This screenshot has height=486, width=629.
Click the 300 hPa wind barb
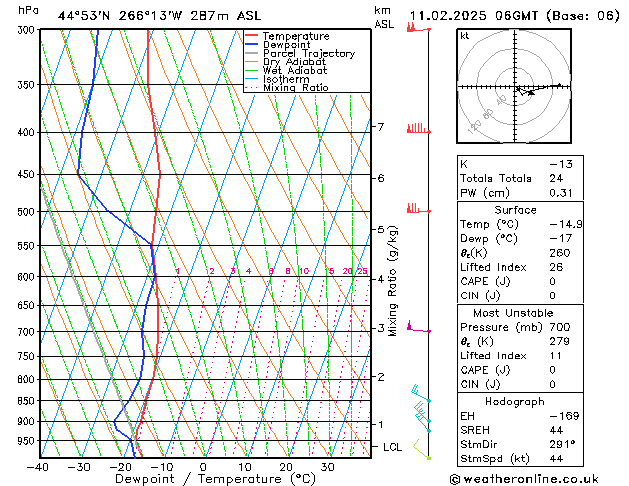(418, 28)
